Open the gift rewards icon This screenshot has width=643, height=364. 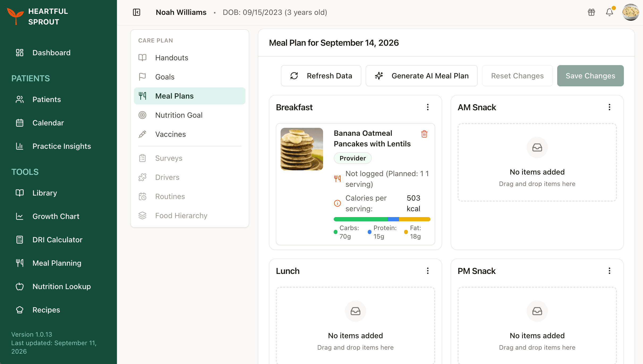591,12
